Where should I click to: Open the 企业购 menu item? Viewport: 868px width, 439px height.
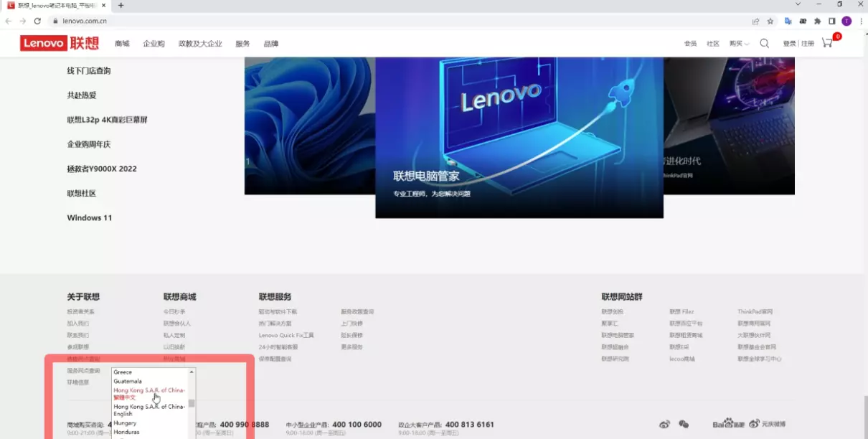[x=153, y=43]
